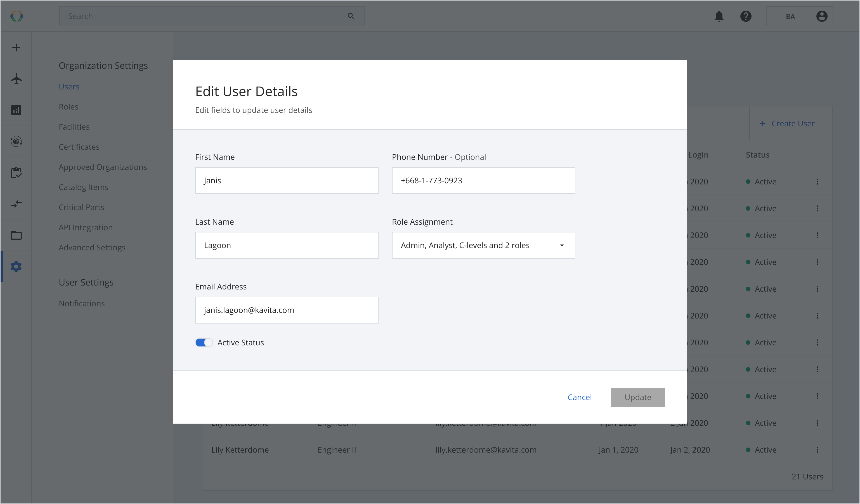Open the three-dot menu in tenth table row
The height and width of the screenshot is (504, 860).
pyautogui.click(x=817, y=423)
